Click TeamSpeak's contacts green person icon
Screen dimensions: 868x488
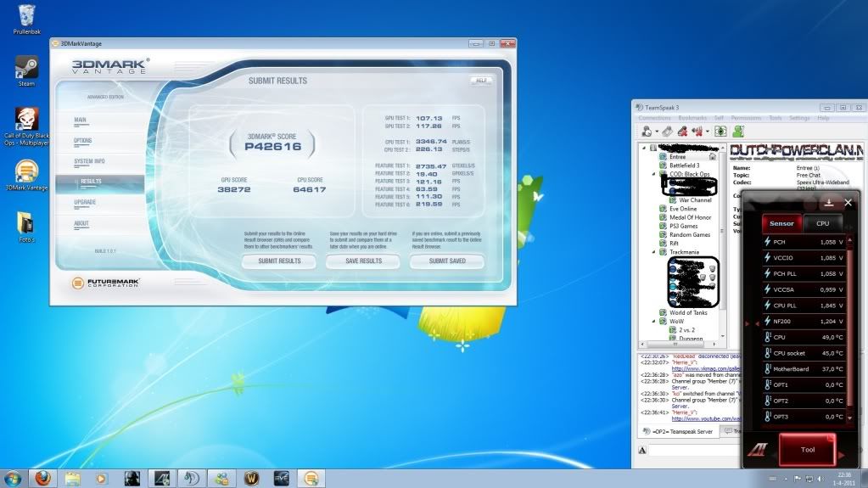(738, 132)
